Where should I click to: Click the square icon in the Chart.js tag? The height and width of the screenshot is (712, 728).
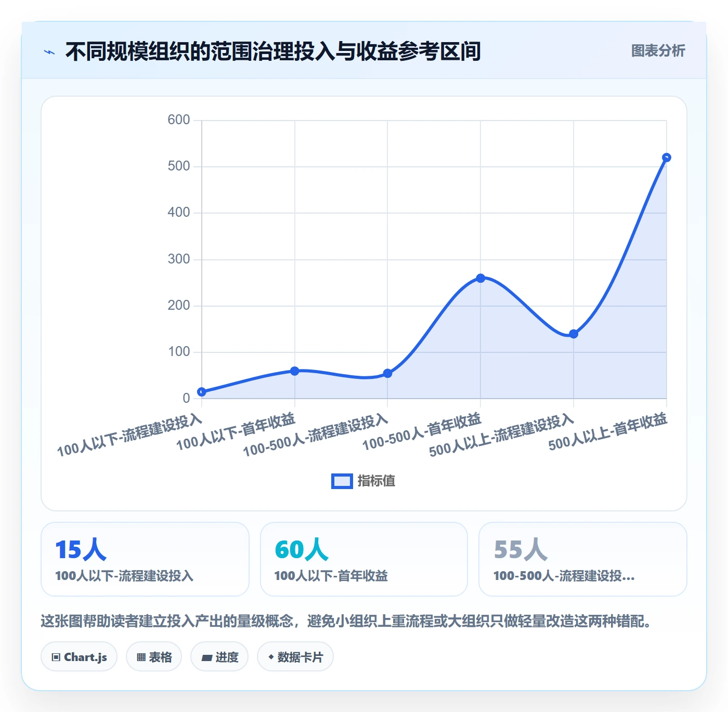tap(56, 657)
